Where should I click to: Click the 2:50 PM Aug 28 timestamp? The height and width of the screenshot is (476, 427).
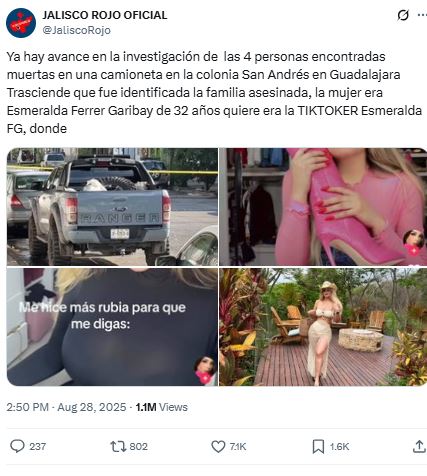[x=66, y=407]
